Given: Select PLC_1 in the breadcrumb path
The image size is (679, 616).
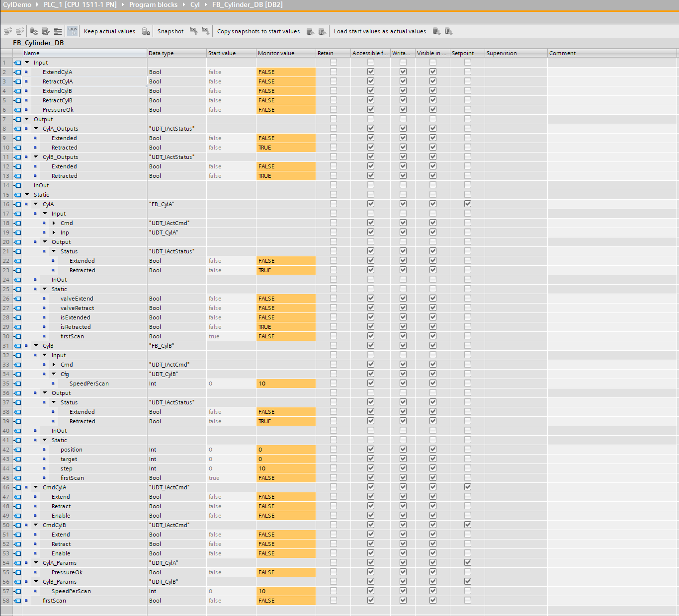Looking at the screenshot, I should click(x=80, y=4).
